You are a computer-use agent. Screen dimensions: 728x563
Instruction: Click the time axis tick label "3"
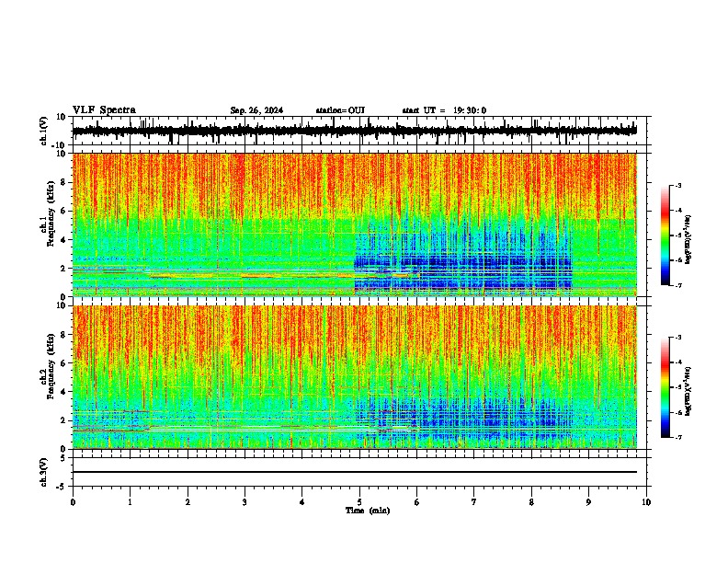(x=245, y=502)
